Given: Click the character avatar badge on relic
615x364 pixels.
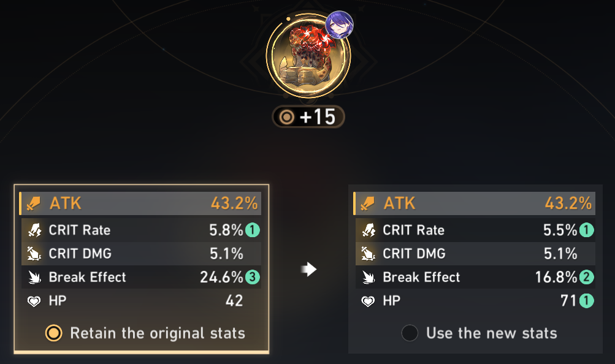Looking at the screenshot, I should (x=339, y=25).
